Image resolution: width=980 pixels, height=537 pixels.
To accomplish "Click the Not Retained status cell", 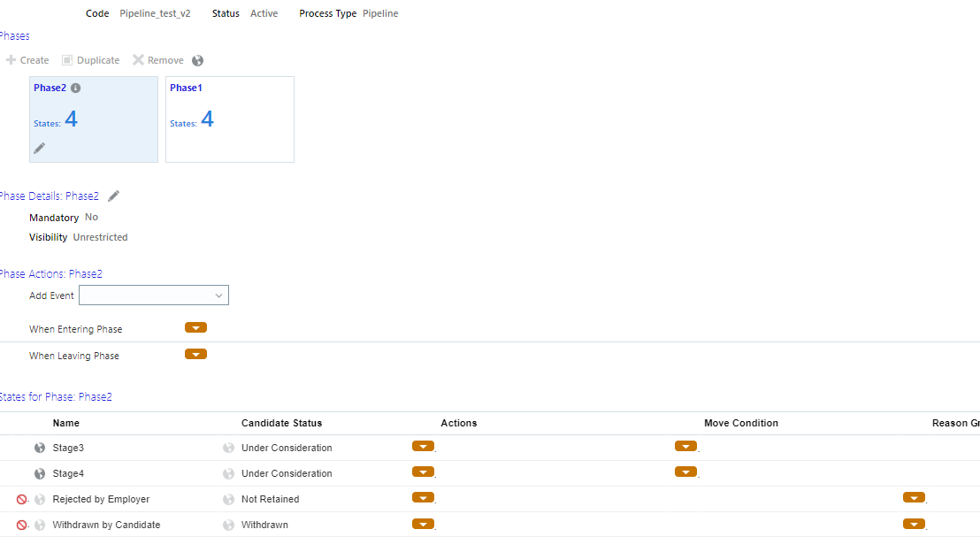I will coord(270,499).
